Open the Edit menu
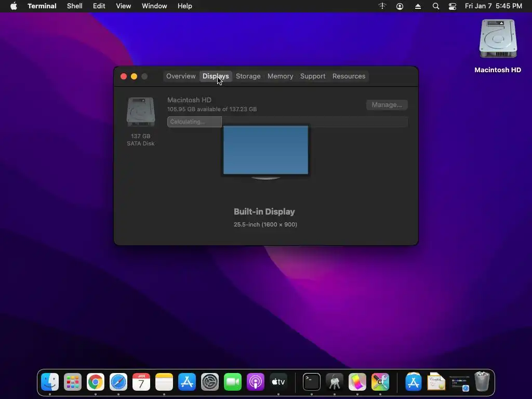Viewport: 532px width, 399px height. pos(99,6)
